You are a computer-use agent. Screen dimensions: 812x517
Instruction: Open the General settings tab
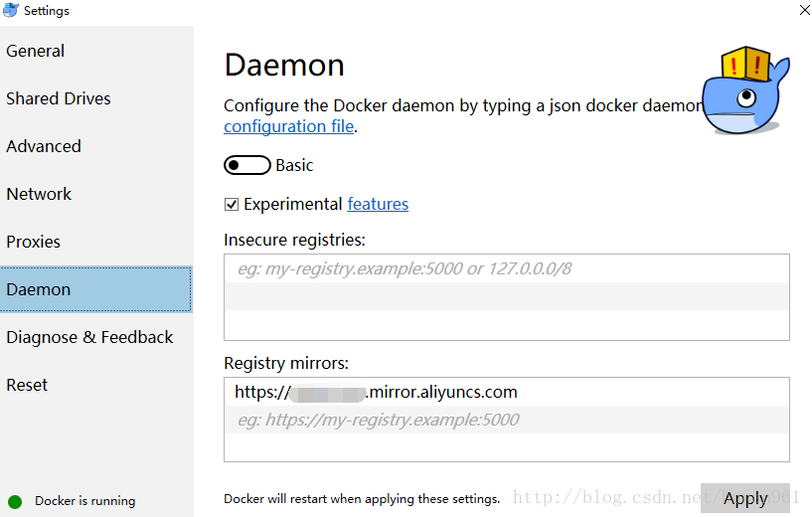36,51
